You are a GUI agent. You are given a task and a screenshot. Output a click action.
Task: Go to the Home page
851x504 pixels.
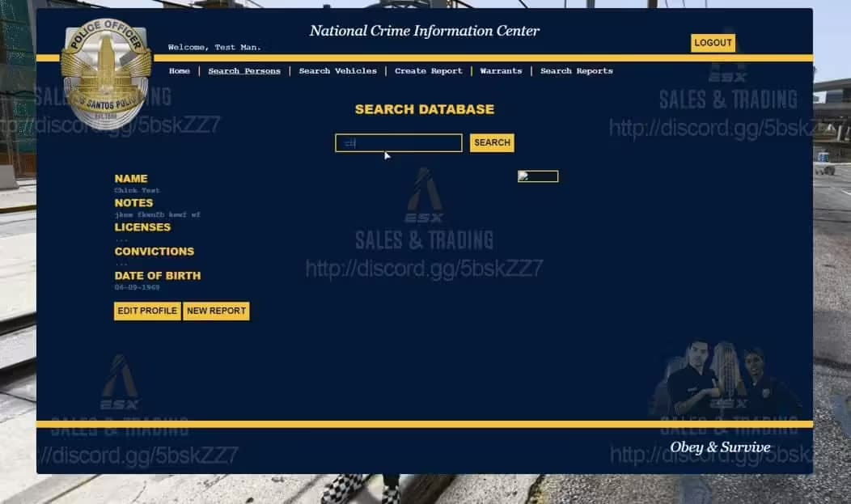[x=180, y=71]
